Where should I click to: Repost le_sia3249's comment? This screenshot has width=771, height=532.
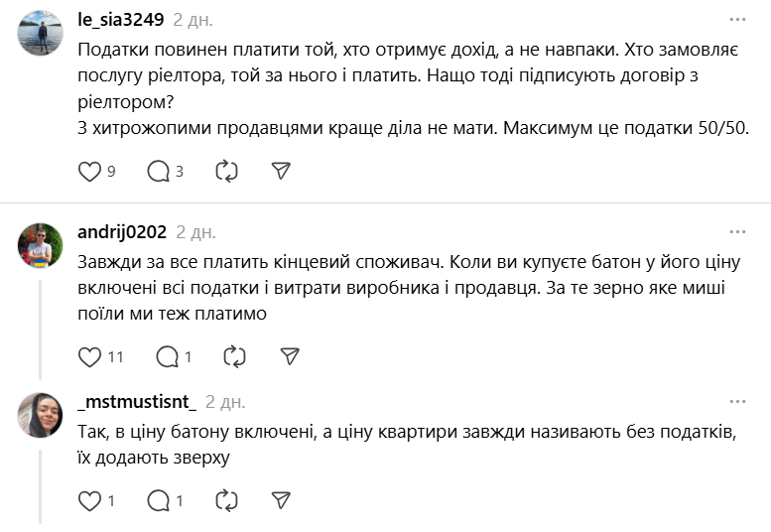point(226,172)
